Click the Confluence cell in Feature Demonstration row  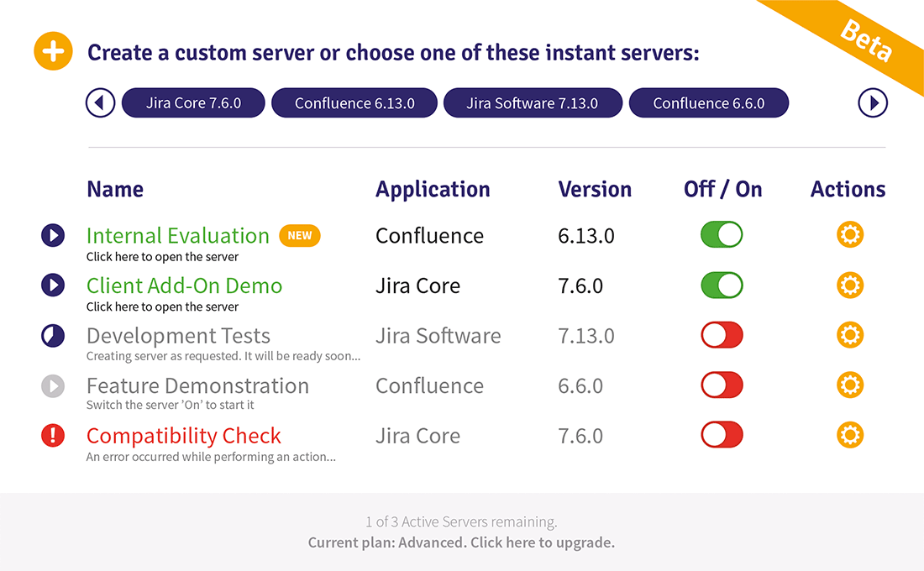[x=429, y=386]
